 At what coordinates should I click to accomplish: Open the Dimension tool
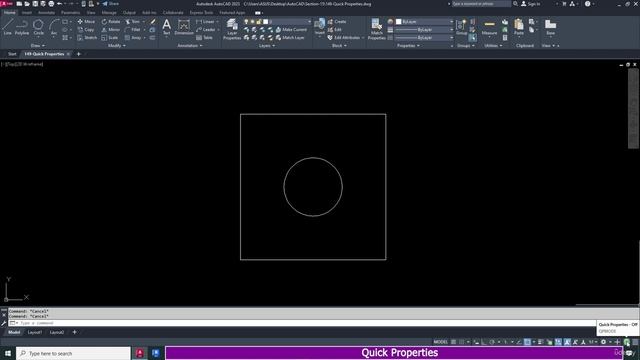(184, 27)
